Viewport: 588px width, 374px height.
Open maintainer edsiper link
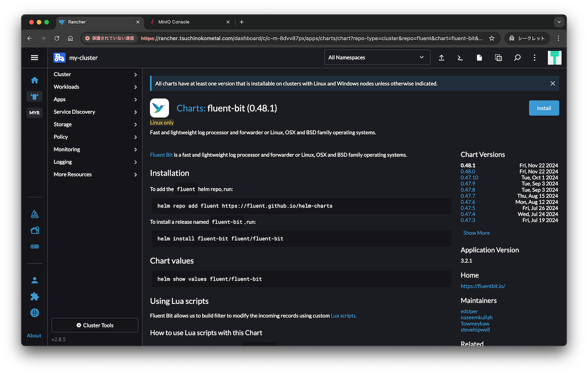click(469, 312)
